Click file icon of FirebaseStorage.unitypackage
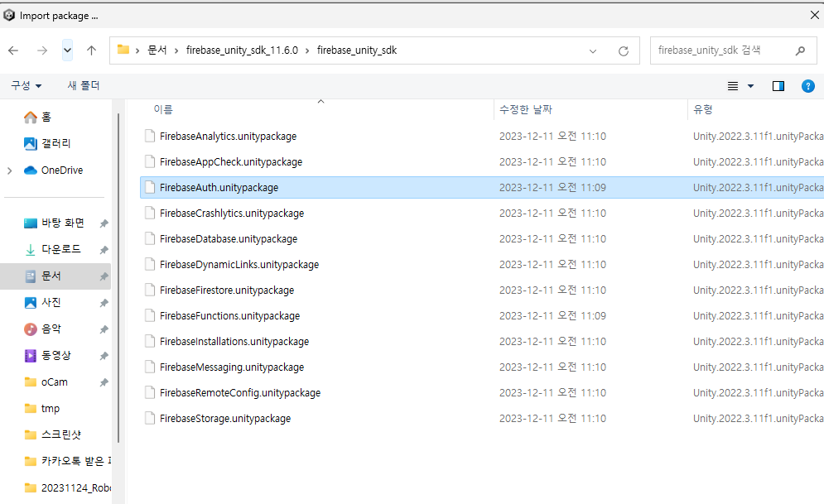 [x=150, y=419]
